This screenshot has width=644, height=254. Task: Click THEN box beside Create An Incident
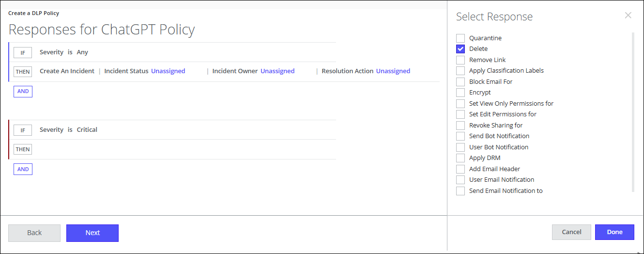pyautogui.click(x=23, y=72)
